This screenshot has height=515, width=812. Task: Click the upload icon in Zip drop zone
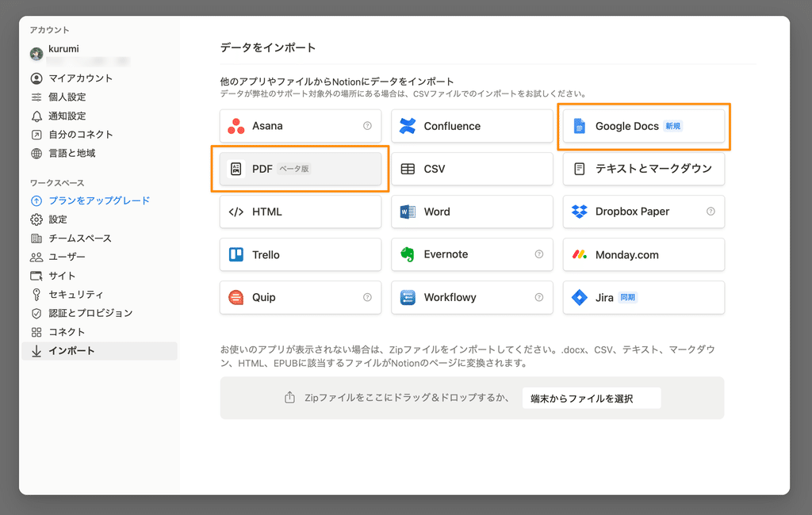coord(290,398)
